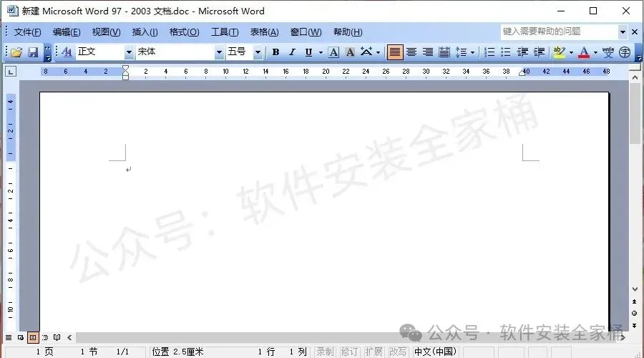644x358 pixels.
Task: Click 改写 overtype status indicator
Action: [398, 352]
